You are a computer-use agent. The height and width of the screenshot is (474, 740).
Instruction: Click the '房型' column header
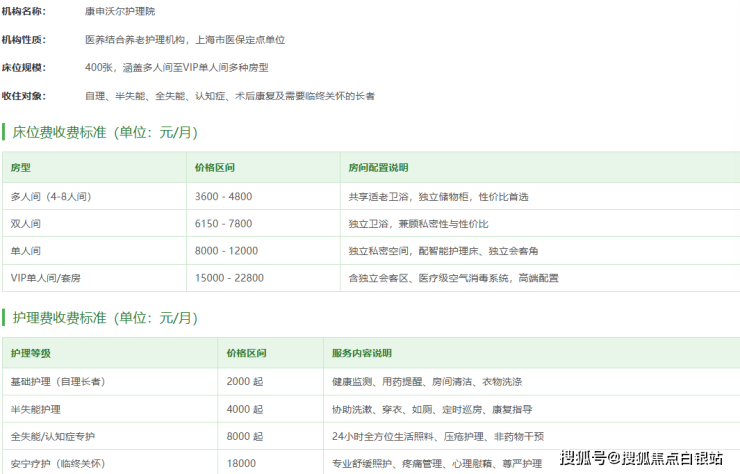(x=94, y=167)
